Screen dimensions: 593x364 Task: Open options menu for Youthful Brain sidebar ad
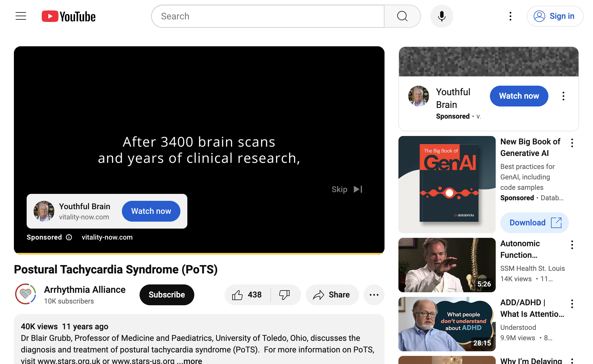[563, 96]
